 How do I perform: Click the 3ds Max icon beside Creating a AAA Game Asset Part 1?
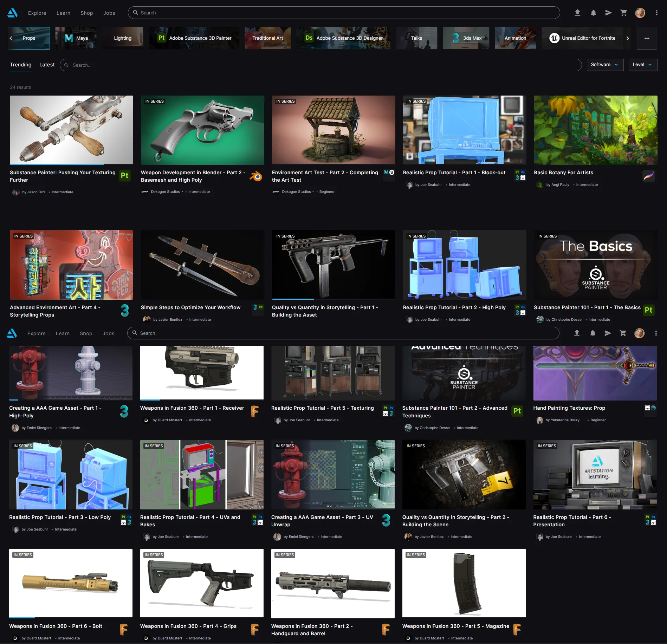(124, 411)
